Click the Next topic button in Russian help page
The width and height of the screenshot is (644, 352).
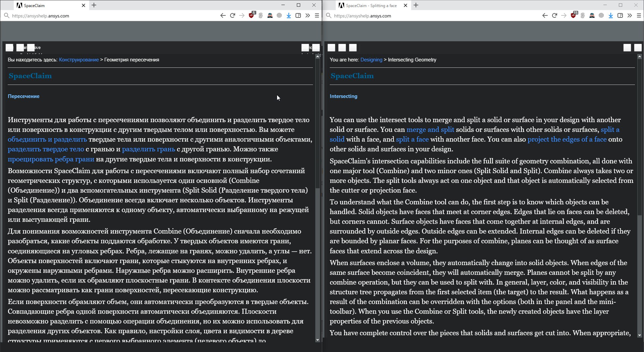pyautogui.click(x=316, y=48)
